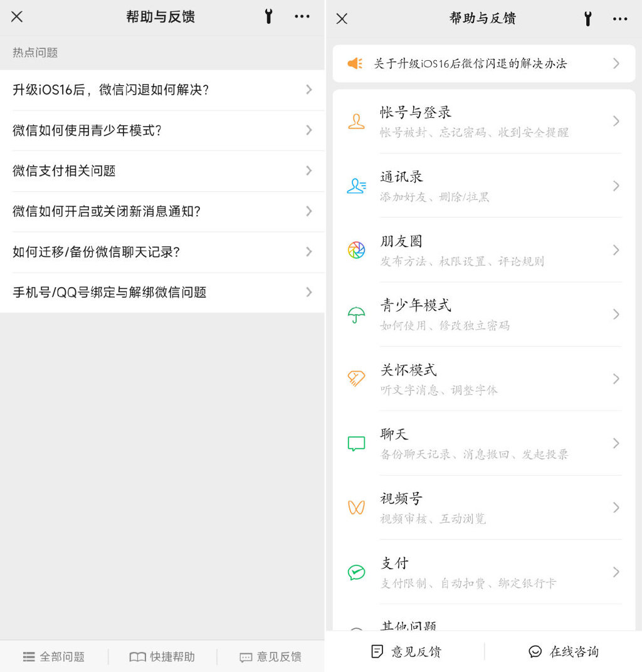Open chevron beside 微信支付相关问题

point(308,171)
